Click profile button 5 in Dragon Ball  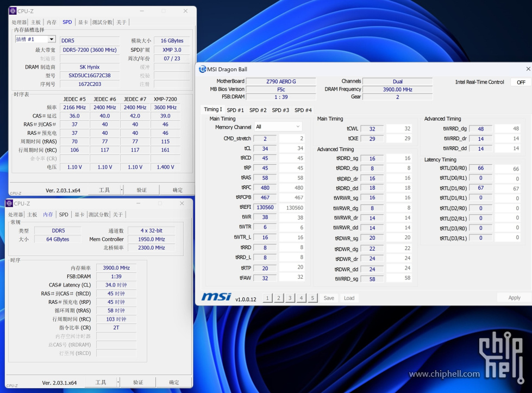point(312,298)
